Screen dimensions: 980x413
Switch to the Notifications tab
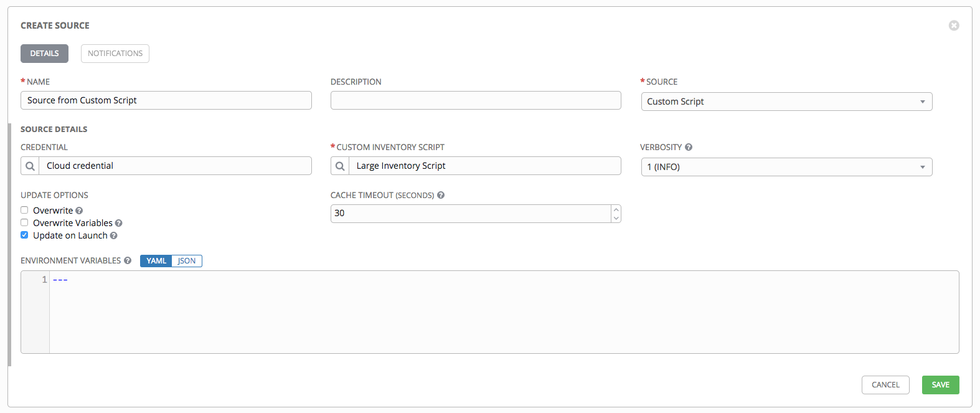point(115,54)
